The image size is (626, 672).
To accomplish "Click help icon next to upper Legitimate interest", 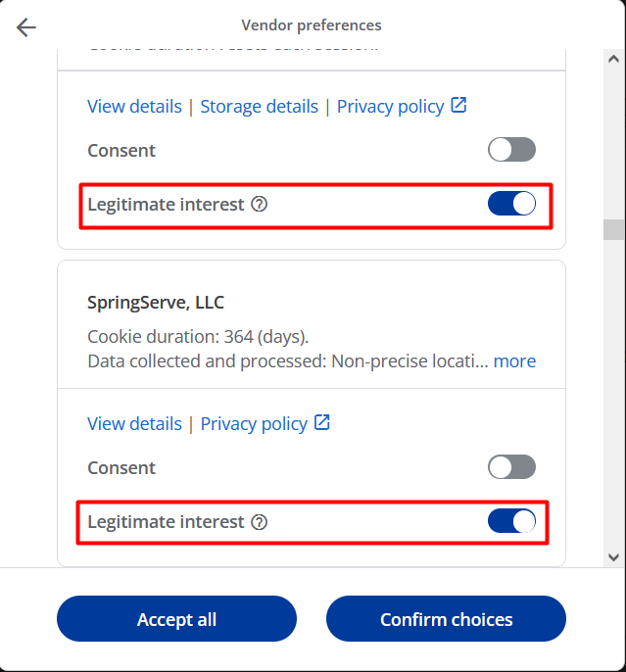I will click(x=260, y=204).
